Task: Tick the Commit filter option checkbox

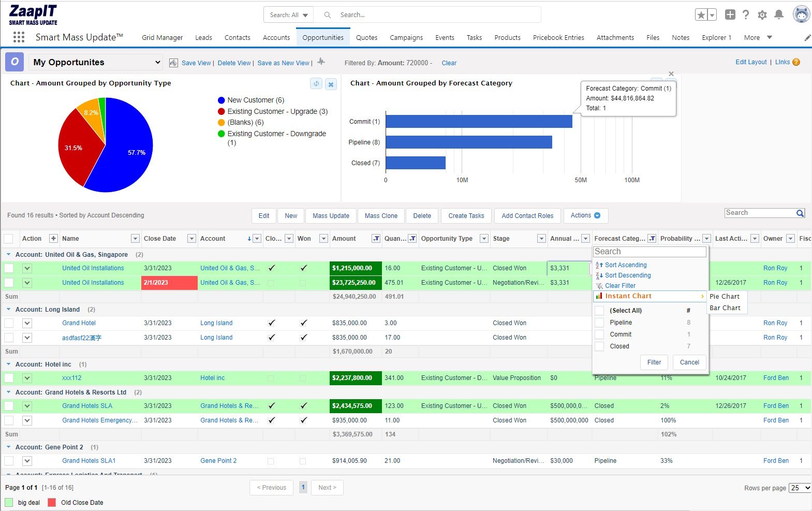Action: pyautogui.click(x=599, y=334)
